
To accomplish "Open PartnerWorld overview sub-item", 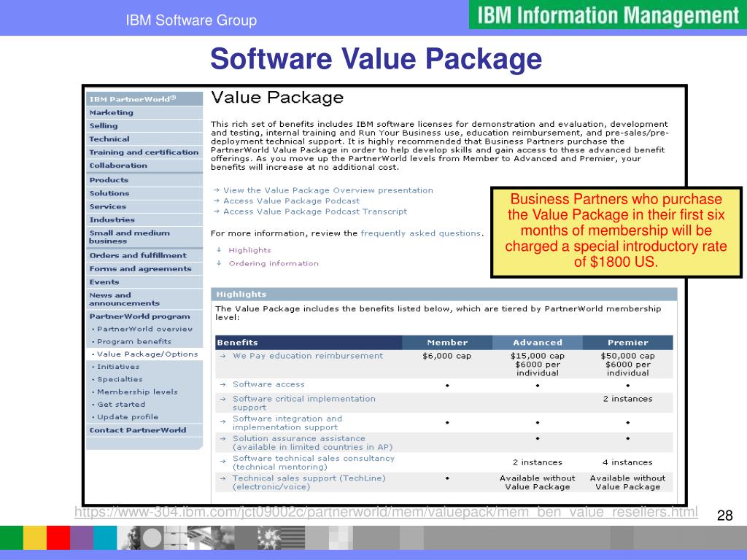I will pos(144,329).
